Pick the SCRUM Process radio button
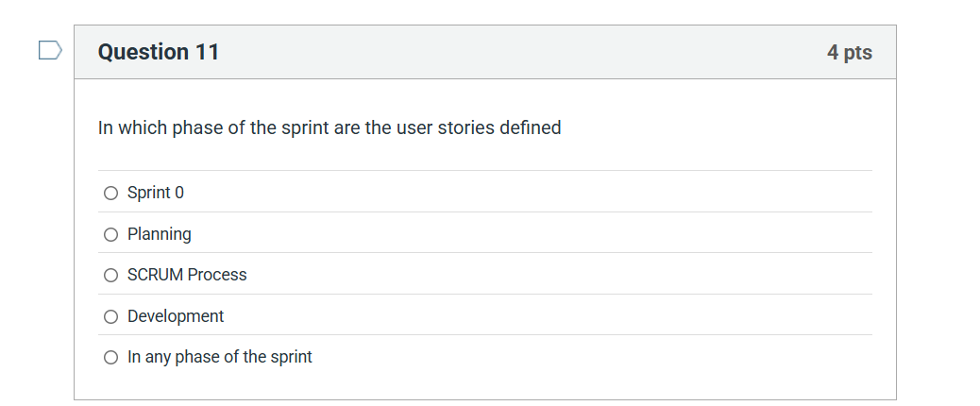Image resolution: width=980 pixels, height=406 pixels. [x=111, y=275]
